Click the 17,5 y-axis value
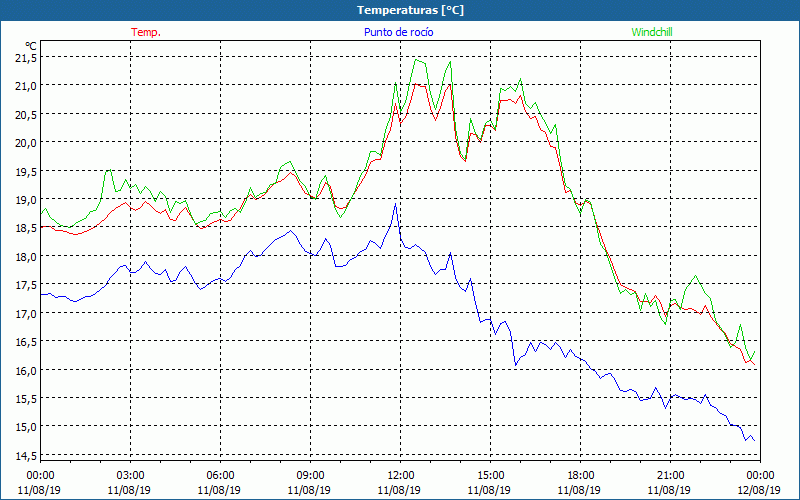 [x=26, y=285]
